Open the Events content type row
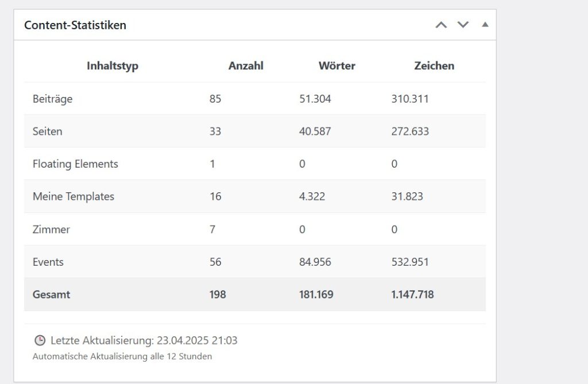This screenshot has height=384, width=588. 48,262
